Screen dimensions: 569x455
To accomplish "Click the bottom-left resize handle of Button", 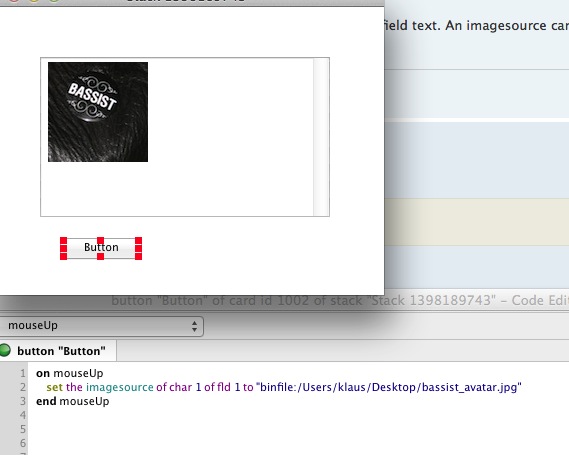I will click(x=64, y=257).
